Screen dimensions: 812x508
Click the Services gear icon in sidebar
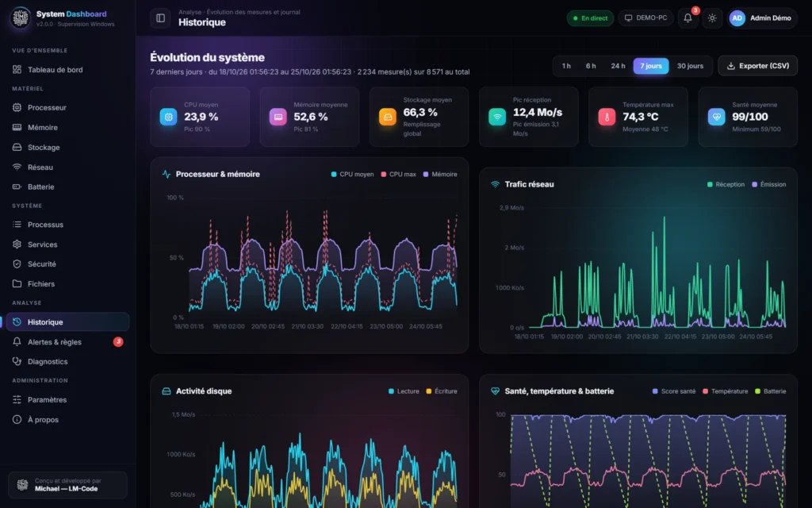[x=17, y=244]
